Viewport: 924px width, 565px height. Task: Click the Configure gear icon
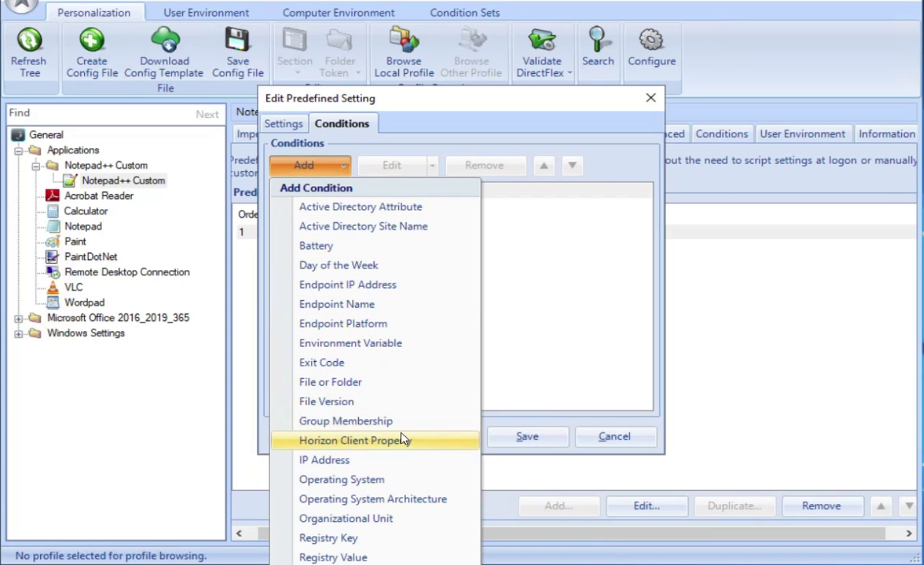pos(651,38)
